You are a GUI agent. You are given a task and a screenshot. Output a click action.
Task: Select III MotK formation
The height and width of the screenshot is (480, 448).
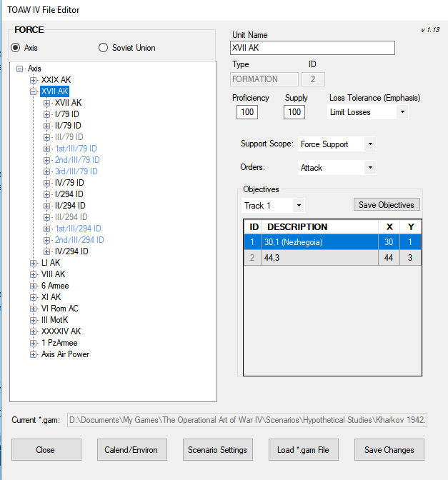coord(54,320)
